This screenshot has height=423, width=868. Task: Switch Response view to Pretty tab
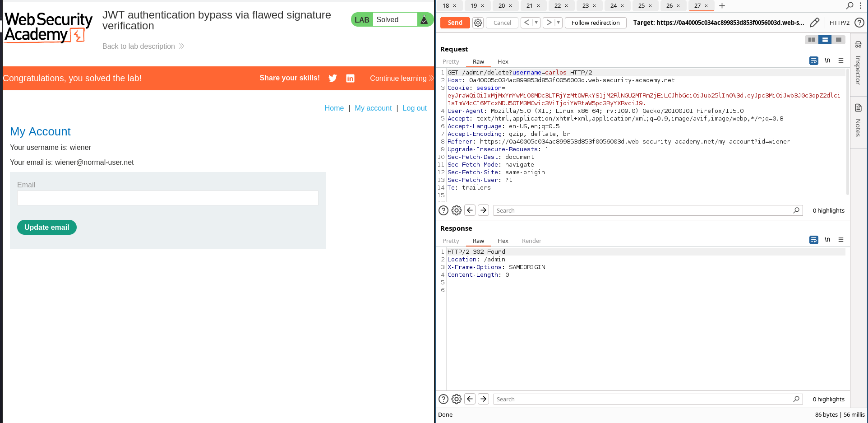click(451, 241)
